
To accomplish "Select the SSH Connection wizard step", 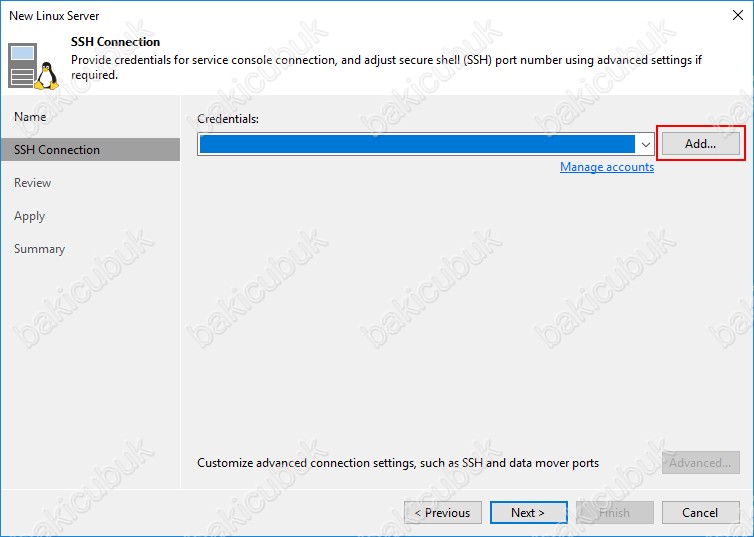I will click(90, 150).
